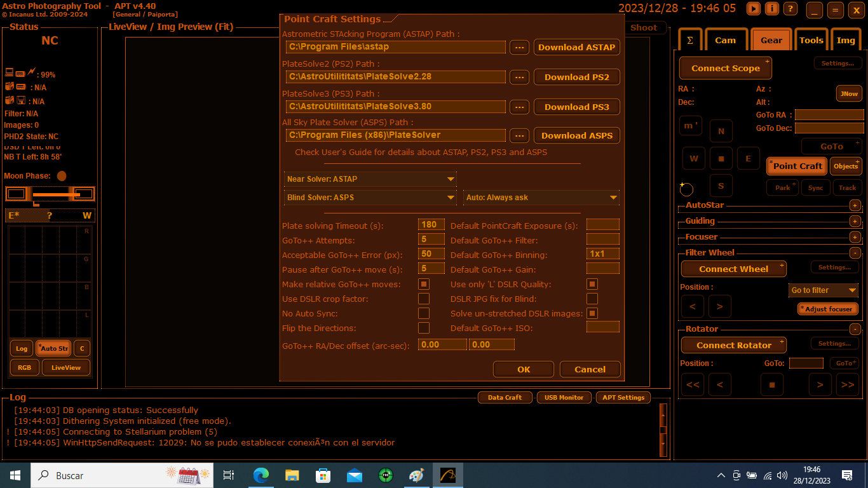Viewport: 868px width, 488px height.
Task: Browse for ASPS path '...' button
Action: click(519, 135)
